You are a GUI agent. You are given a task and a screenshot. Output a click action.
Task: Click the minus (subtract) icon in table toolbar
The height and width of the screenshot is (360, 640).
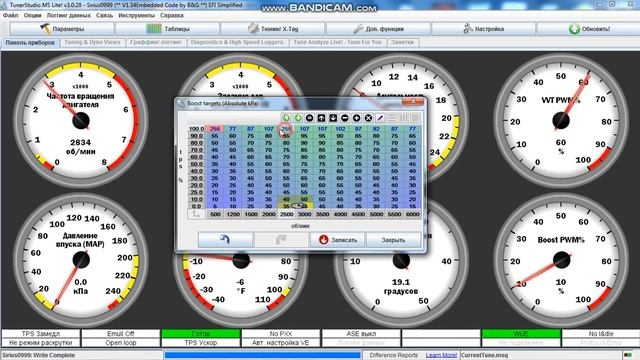pos(344,118)
